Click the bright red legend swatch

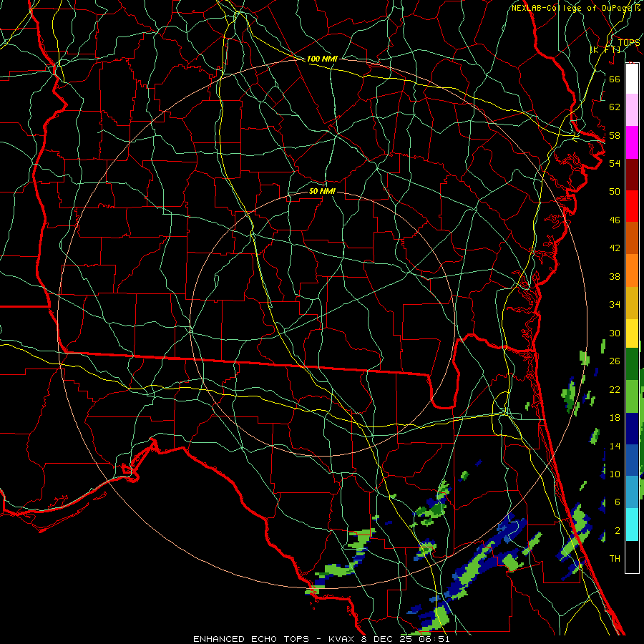coord(632,206)
